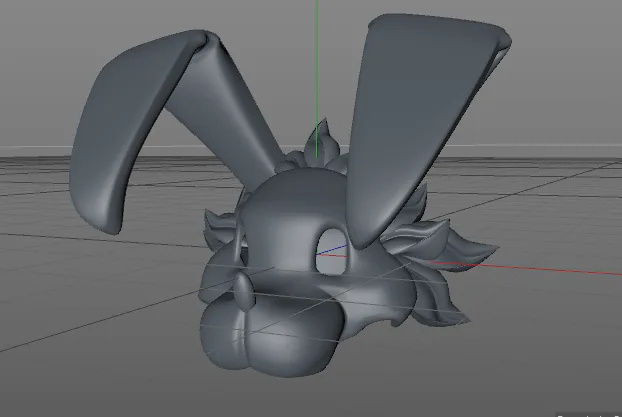Screen dimensions: 622x417
Task: Select the hair tuft on top of head
Action: click(x=322, y=147)
